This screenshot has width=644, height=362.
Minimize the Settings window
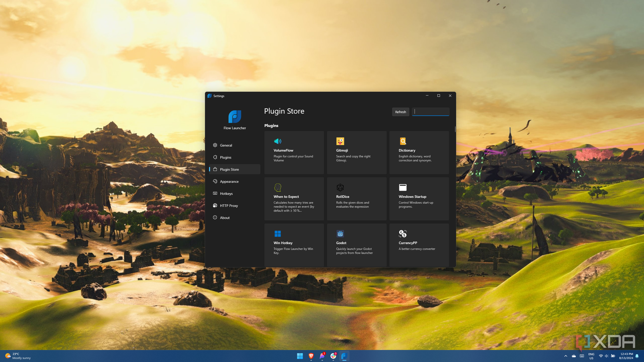tap(427, 96)
